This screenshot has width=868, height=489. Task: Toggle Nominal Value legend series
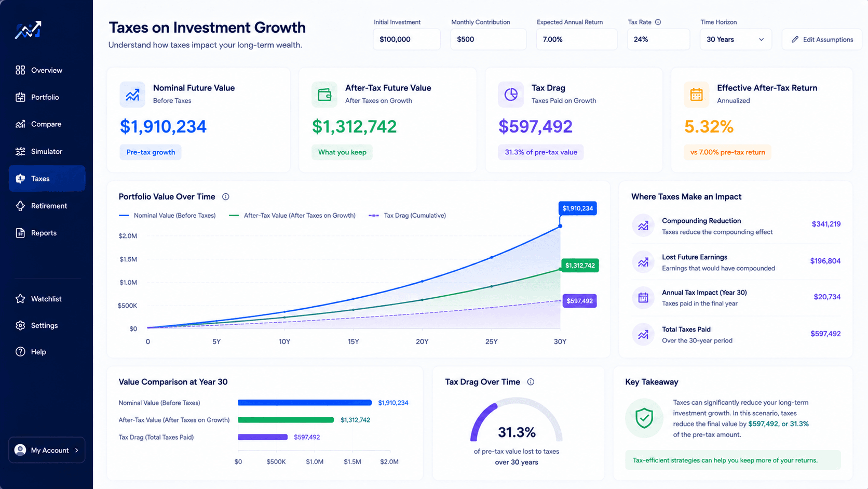[167, 215]
